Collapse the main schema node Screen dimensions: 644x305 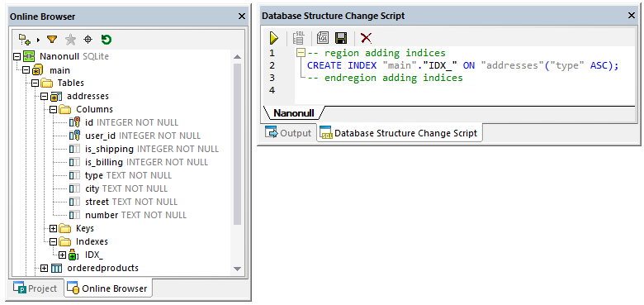pyautogui.click(x=26, y=70)
